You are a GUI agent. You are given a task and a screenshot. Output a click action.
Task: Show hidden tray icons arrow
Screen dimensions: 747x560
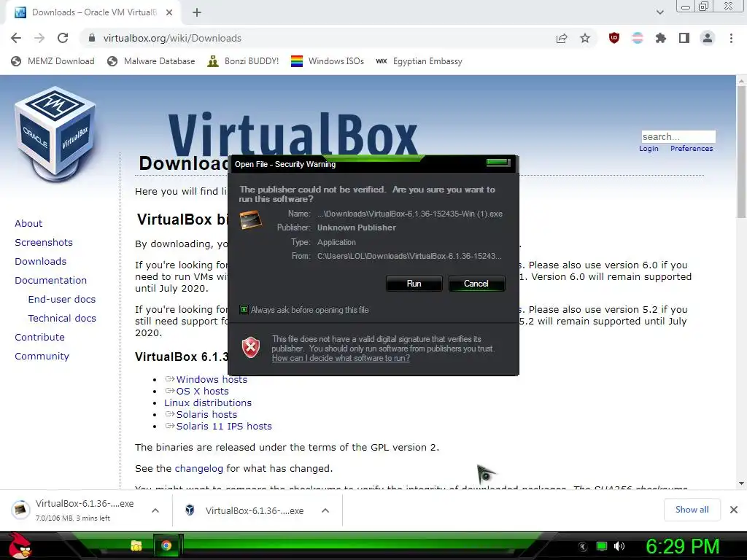[583, 547]
